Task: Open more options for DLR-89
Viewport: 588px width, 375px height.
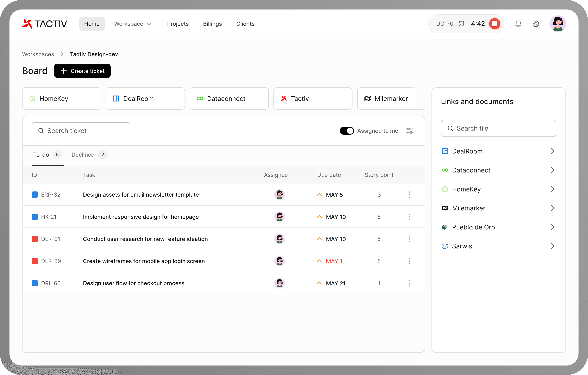Action: coord(409,261)
